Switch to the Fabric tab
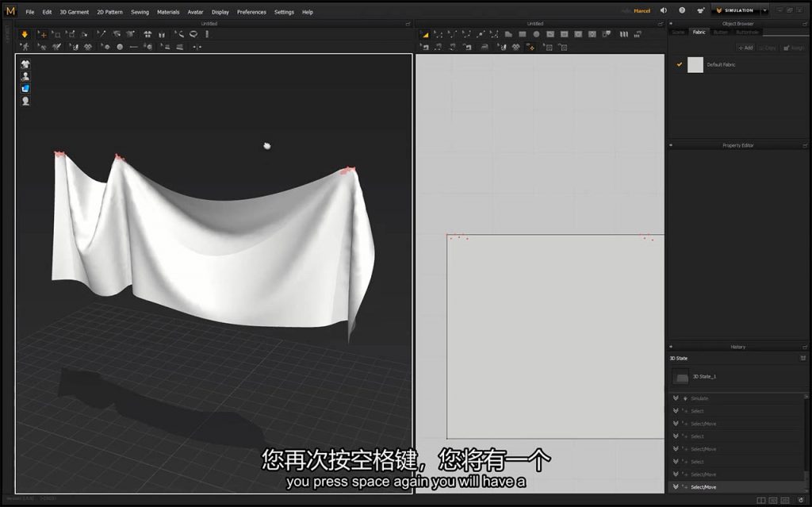812x507 pixels. [699, 33]
